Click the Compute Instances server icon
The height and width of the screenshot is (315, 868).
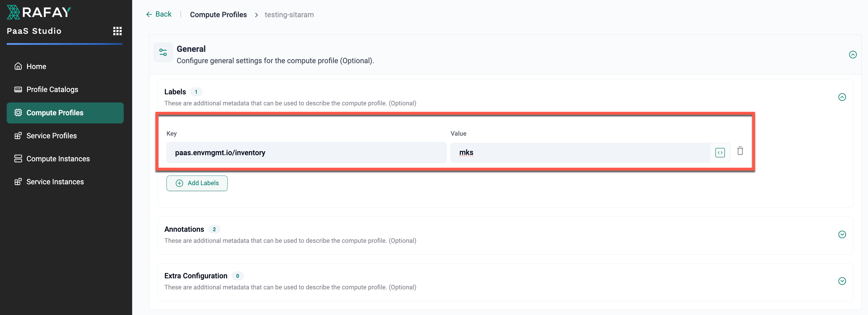18,158
